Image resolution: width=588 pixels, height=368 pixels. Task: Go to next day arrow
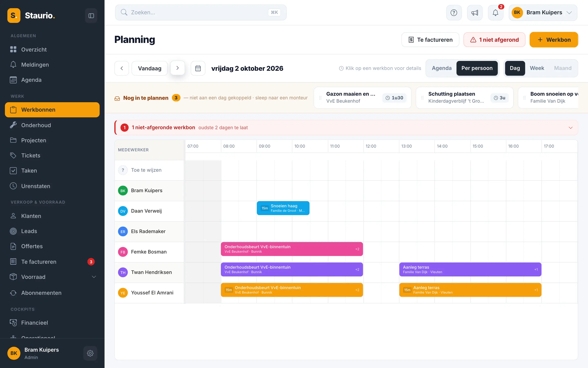(x=178, y=68)
